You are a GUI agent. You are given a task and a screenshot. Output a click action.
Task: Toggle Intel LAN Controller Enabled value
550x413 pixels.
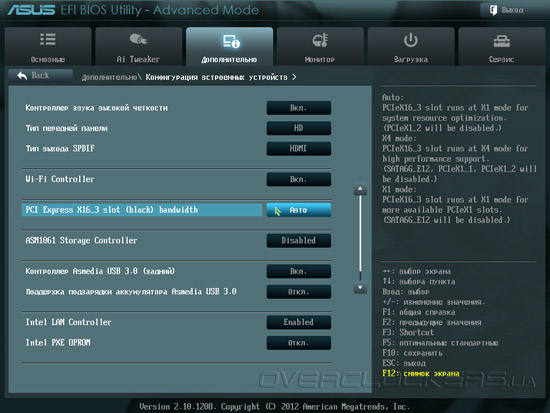299,322
